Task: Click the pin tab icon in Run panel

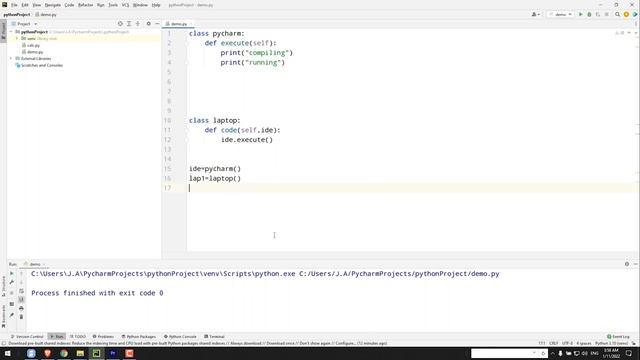Action: pos(11,315)
